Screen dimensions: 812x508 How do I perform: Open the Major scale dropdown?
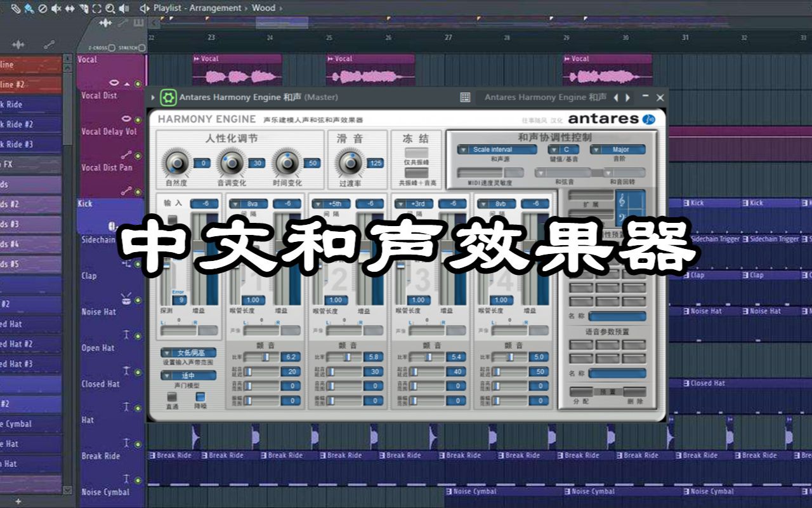[618, 150]
